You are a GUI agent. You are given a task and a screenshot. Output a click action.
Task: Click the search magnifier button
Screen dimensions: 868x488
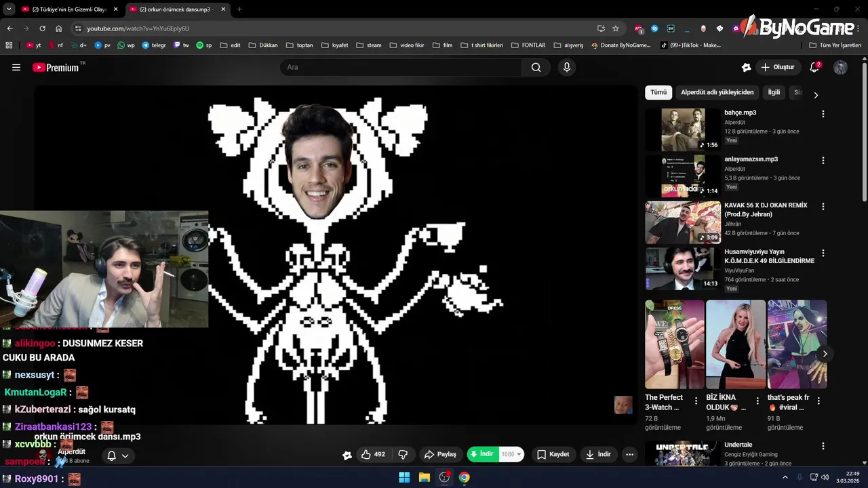[x=536, y=67]
